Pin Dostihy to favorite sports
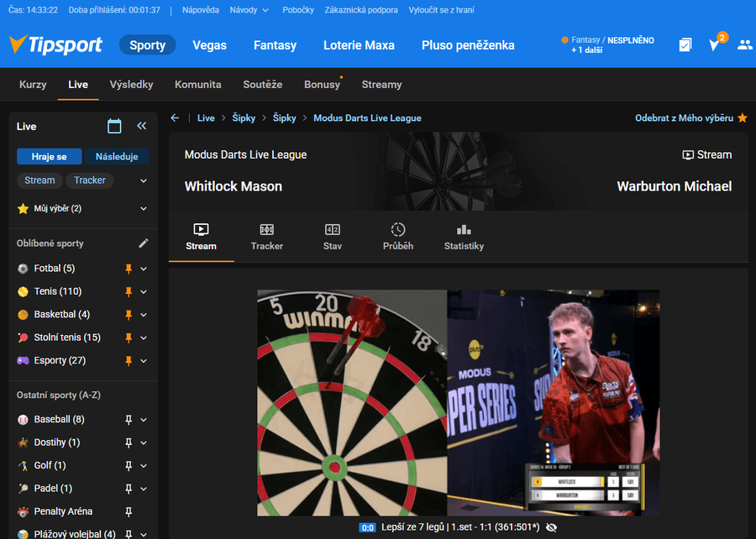This screenshot has height=539, width=756. (x=129, y=442)
